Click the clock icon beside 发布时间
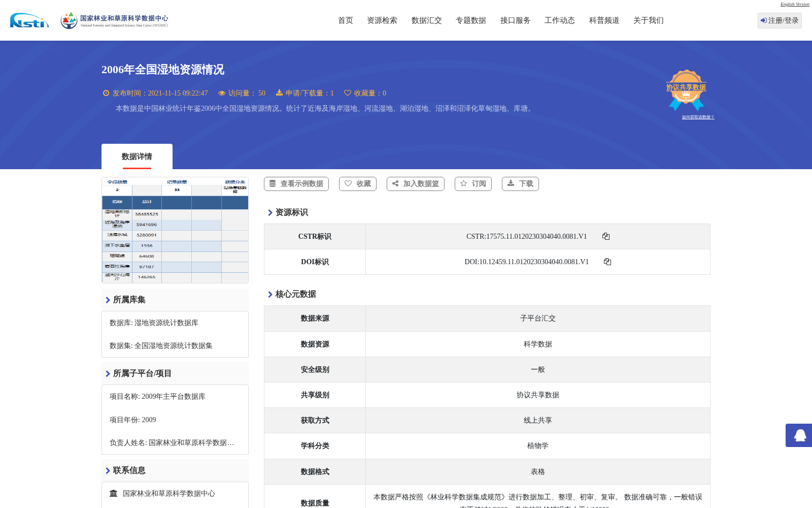Screen dimensions: 812x508 pyautogui.click(x=106, y=93)
